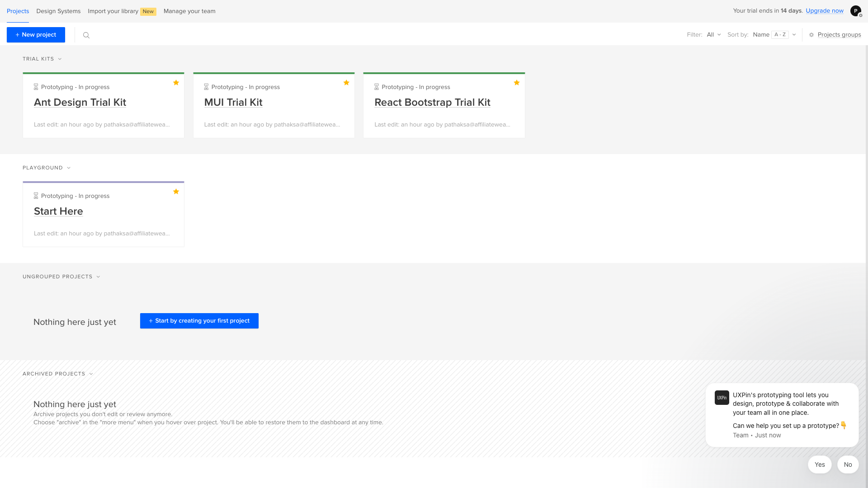Switch to Design Systems tab
The width and height of the screenshot is (868, 488).
coord(58,11)
